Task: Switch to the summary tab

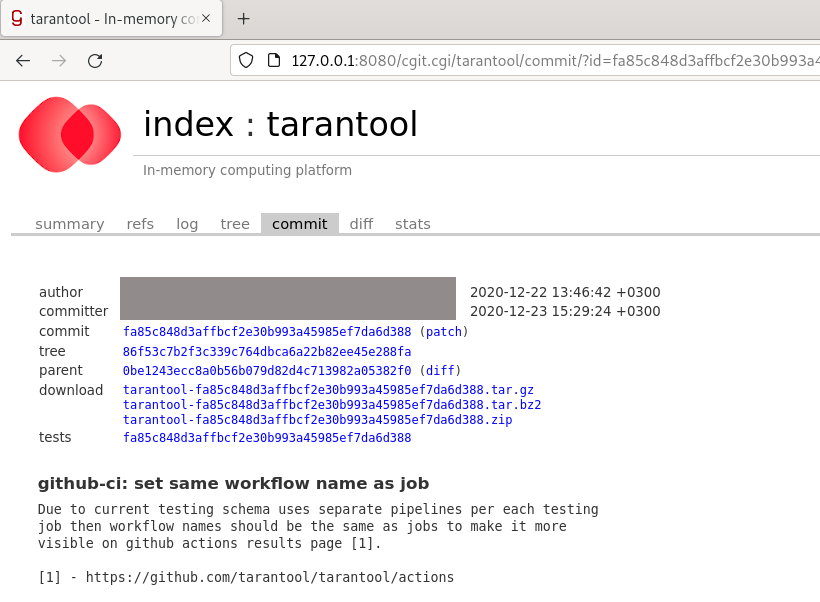Action: [70, 224]
